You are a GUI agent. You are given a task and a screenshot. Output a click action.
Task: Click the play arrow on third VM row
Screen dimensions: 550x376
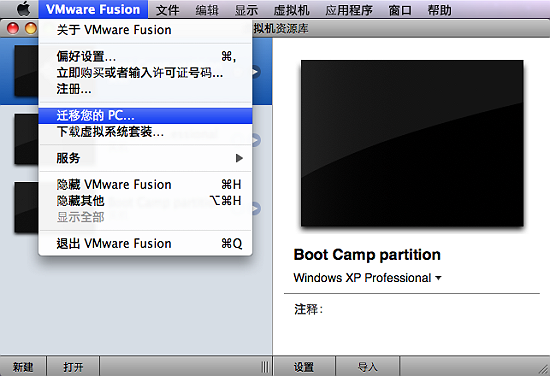pyautogui.click(x=256, y=208)
